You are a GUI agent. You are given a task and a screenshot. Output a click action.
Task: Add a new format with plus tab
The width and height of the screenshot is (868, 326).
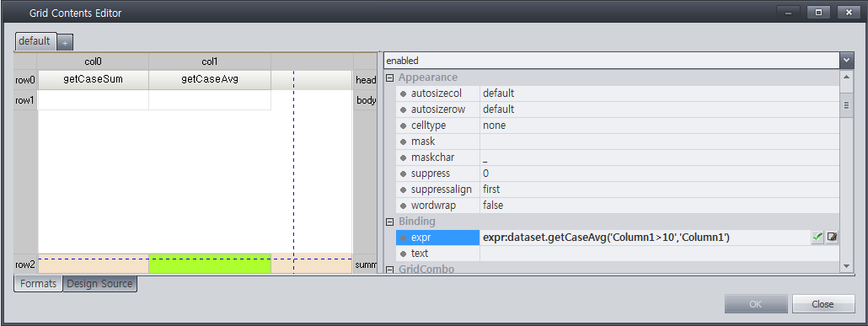pyautogui.click(x=65, y=42)
